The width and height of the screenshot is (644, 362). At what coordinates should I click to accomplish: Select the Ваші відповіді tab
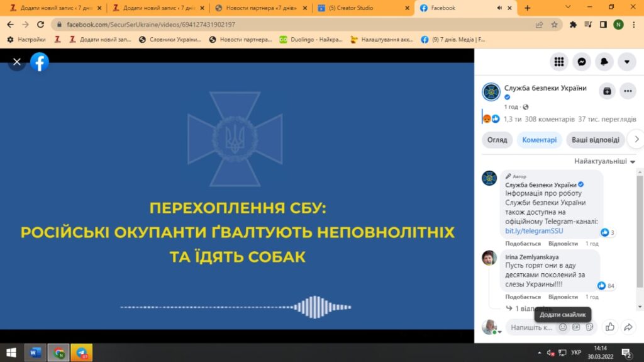[595, 140]
